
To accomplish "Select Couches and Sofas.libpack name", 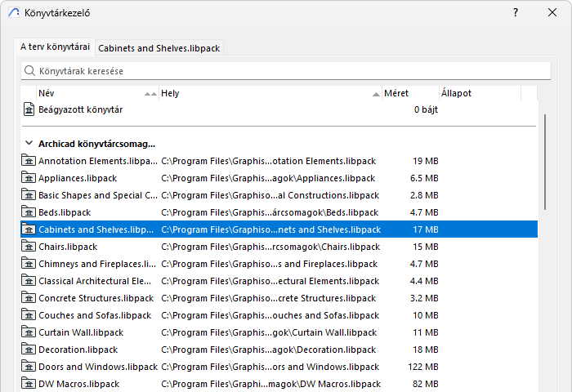I will [95, 315].
